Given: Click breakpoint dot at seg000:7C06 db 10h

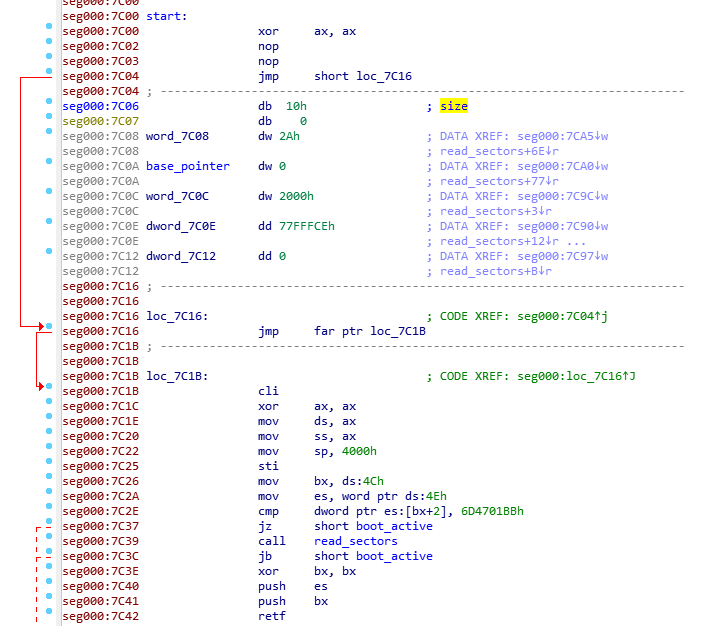Looking at the screenshot, I should (x=49, y=101).
